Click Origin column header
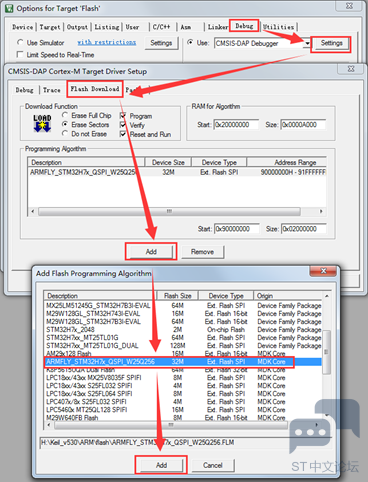Viewport: 368px width, 482px height. [x=288, y=296]
